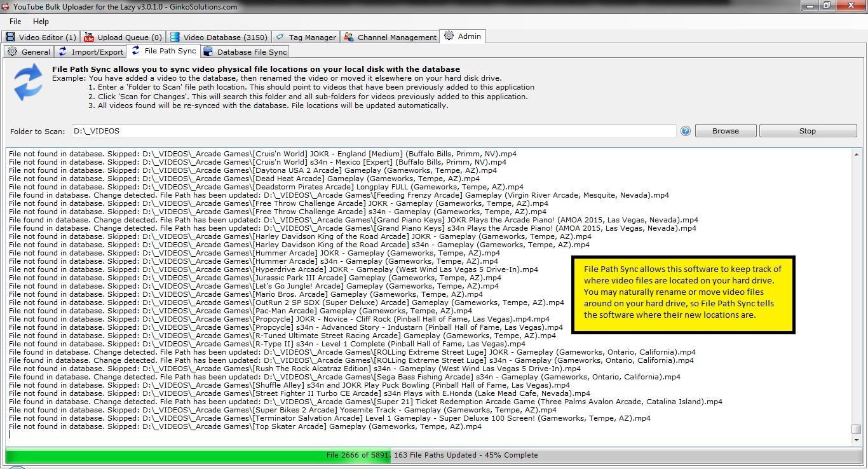Open the Database File Sync sub-tab
Screen dimensions: 868x469
pyautogui.click(x=245, y=51)
